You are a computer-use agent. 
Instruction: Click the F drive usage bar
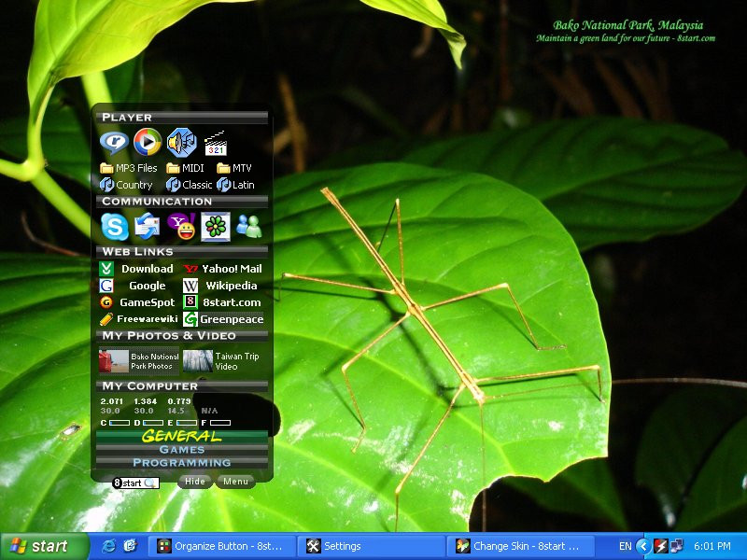220,423
